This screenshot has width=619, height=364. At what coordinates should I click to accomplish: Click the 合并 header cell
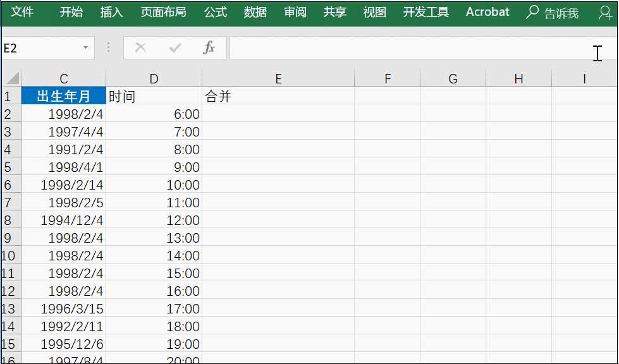coord(278,96)
